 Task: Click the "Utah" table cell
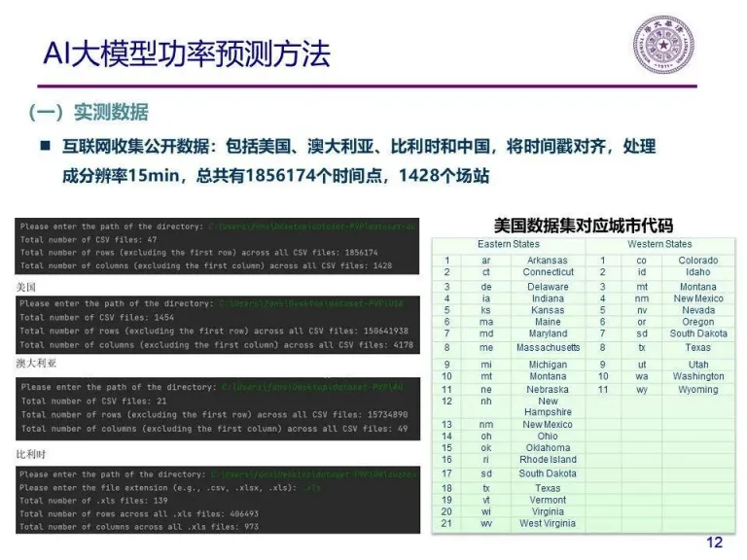pyautogui.click(x=698, y=365)
